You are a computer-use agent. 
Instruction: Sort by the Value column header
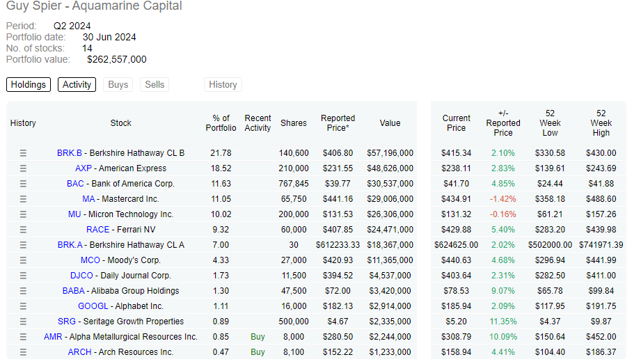click(390, 123)
